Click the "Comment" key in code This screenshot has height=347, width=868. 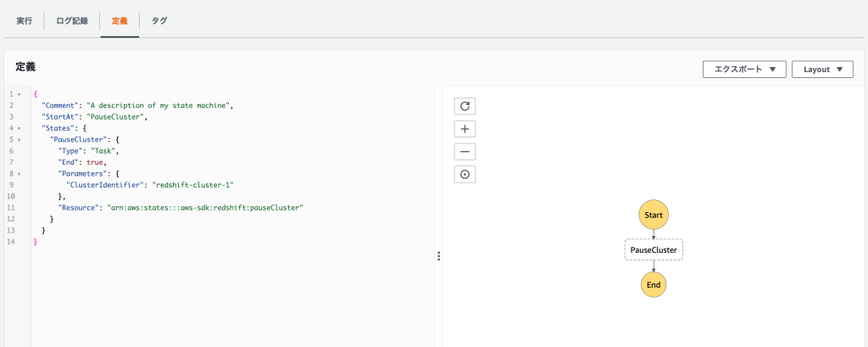click(x=60, y=105)
